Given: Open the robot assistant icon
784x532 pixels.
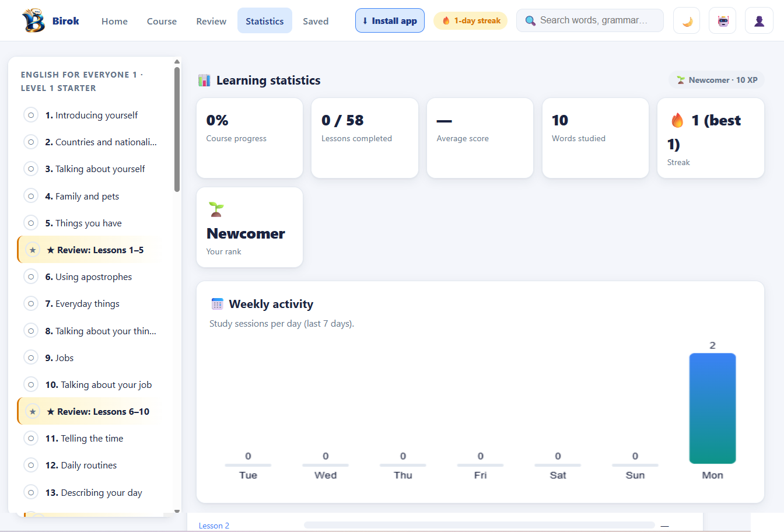Looking at the screenshot, I should 723,21.
